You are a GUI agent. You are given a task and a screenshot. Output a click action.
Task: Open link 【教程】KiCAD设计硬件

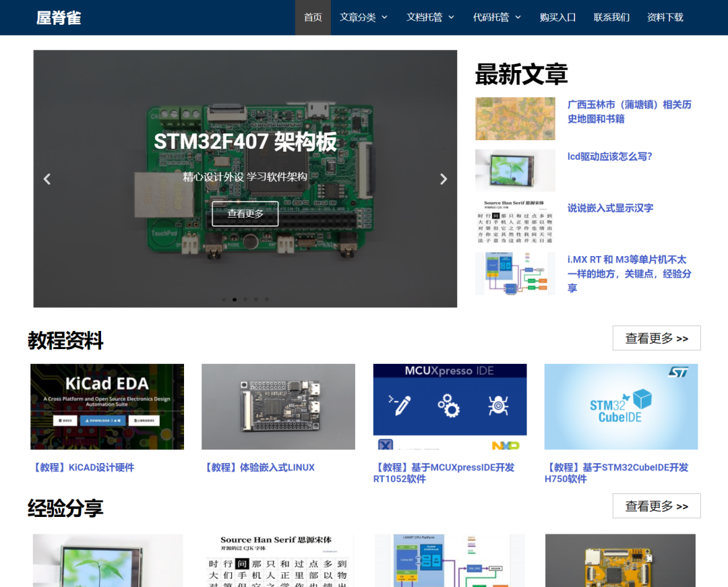[x=82, y=467]
